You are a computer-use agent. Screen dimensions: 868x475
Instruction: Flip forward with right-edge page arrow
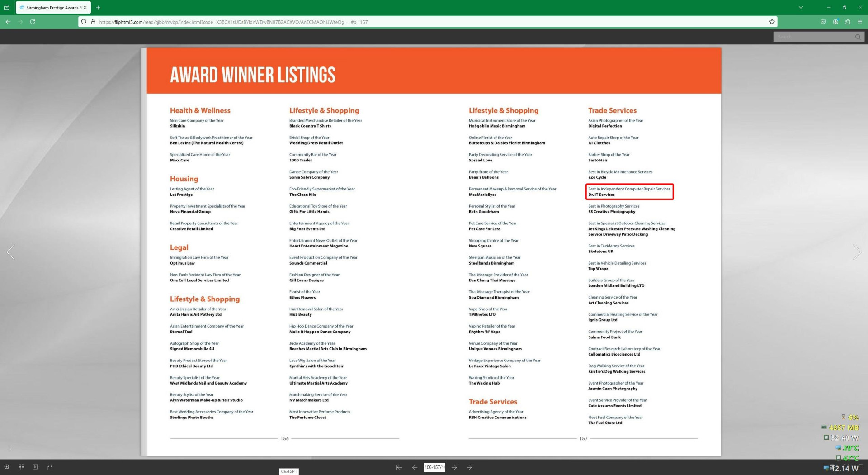pyautogui.click(x=856, y=252)
